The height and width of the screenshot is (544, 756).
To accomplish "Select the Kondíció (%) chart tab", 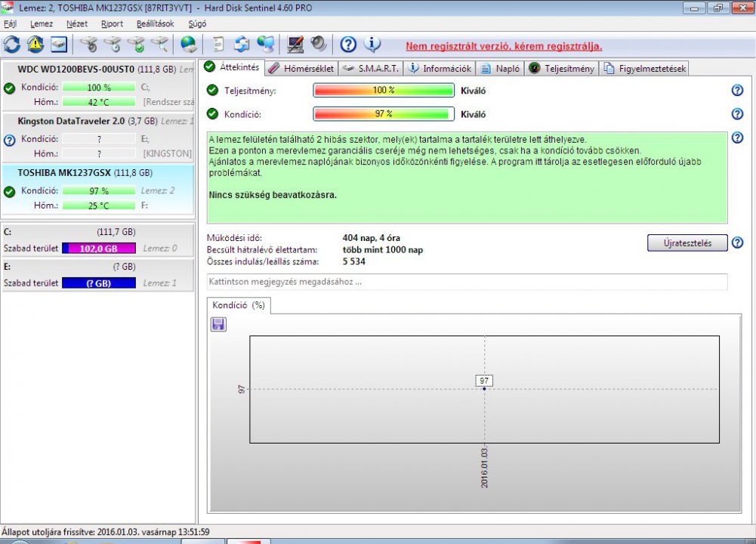I will 239,305.
